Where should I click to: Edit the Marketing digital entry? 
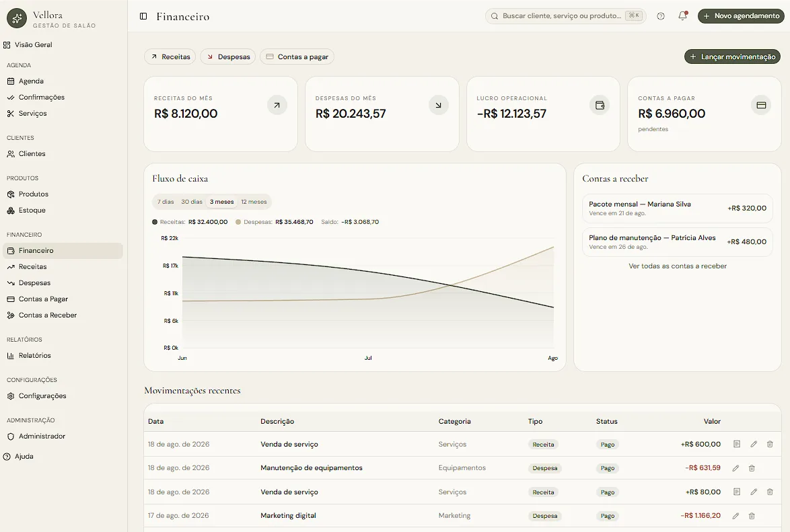pos(735,516)
